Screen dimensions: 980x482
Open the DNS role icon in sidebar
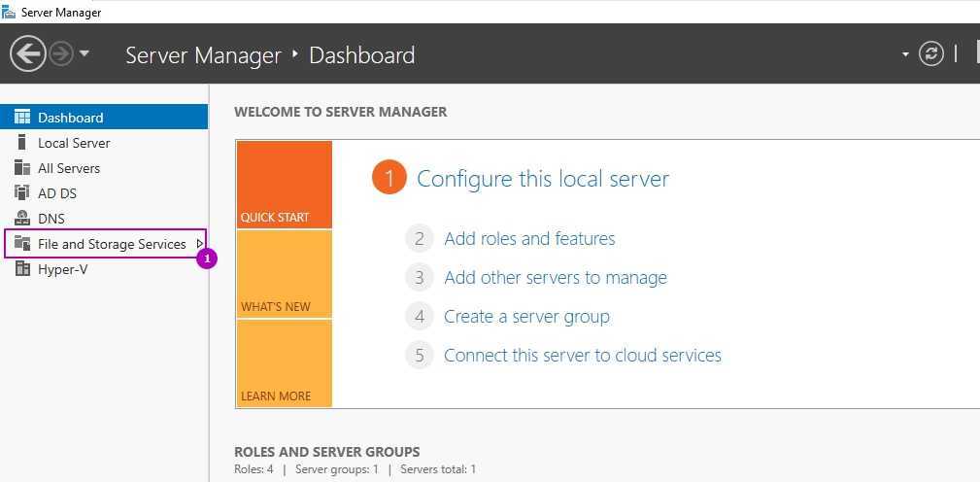pos(21,219)
